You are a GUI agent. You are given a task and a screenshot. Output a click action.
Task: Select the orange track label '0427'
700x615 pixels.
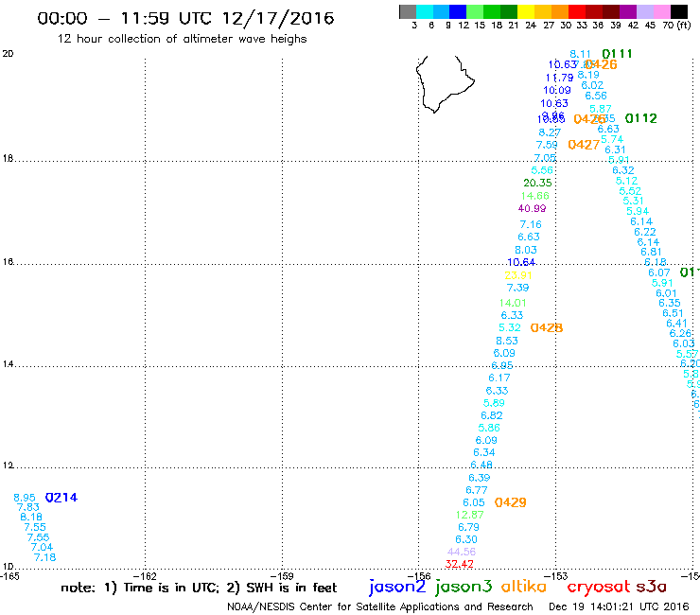tap(584, 145)
